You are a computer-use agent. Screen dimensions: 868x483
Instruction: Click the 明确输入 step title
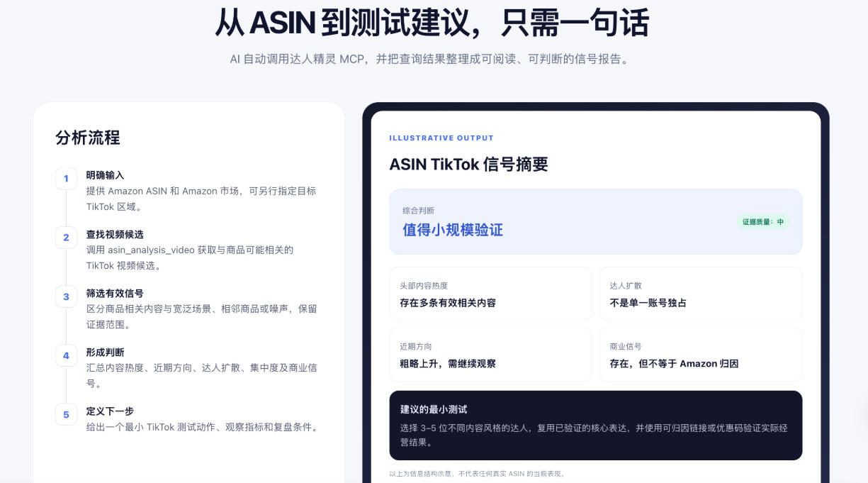click(x=106, y=174)
